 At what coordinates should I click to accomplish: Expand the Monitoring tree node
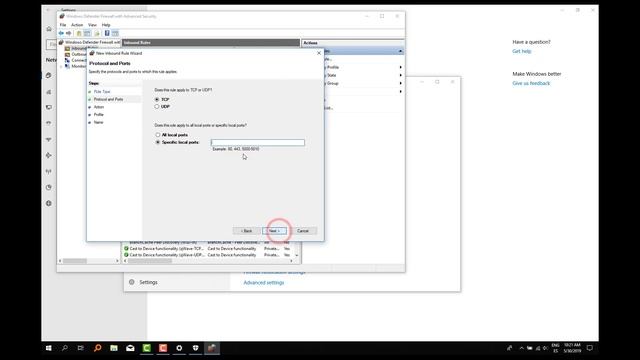tap(62, 67)
